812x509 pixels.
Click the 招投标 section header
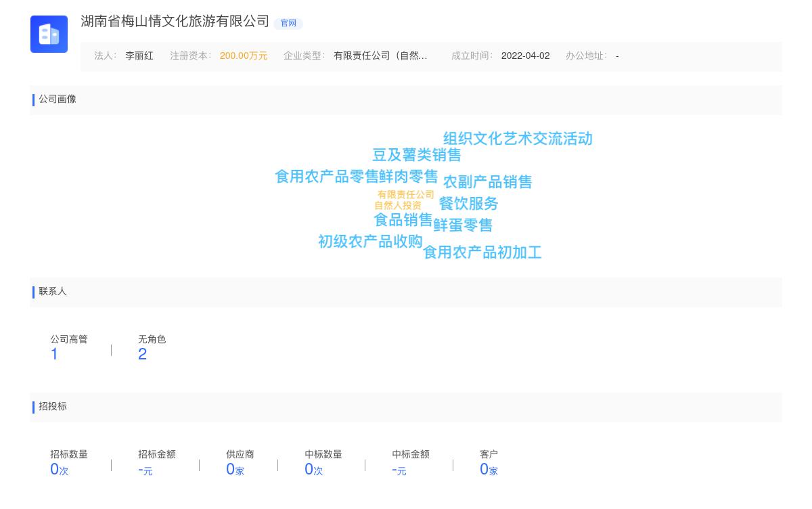[53, 406]
